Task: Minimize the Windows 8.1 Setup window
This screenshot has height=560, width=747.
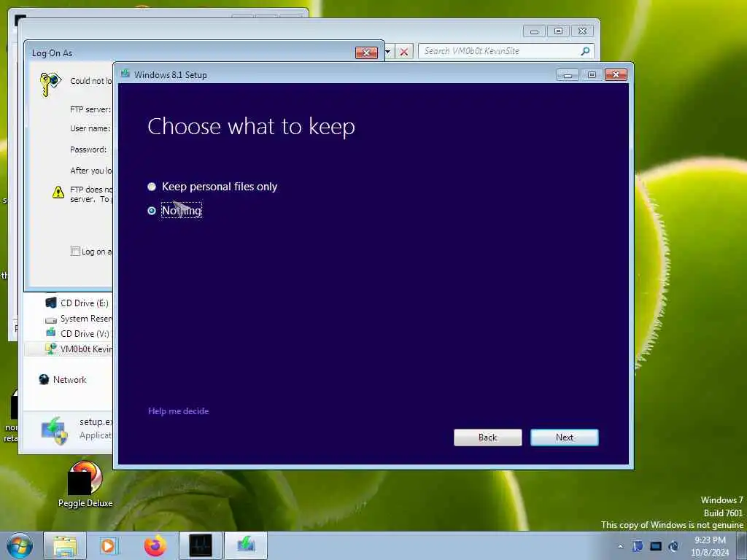Action: [568, 75]
